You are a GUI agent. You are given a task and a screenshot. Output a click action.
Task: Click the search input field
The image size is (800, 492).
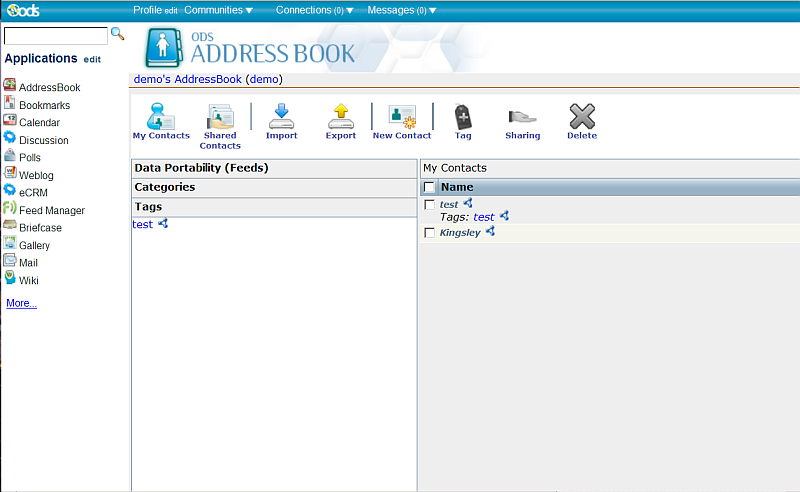pos(56,36)
